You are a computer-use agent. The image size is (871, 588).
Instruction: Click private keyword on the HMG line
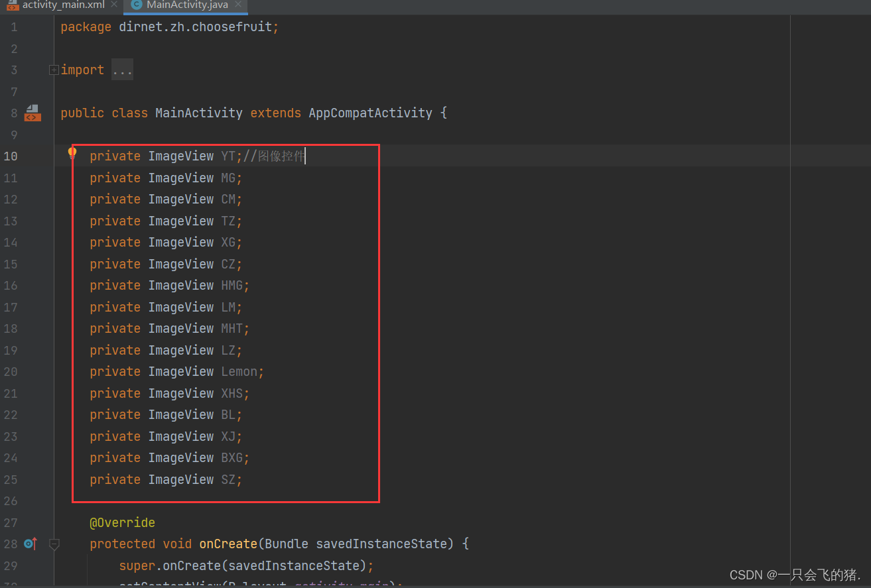coord(115,285)
